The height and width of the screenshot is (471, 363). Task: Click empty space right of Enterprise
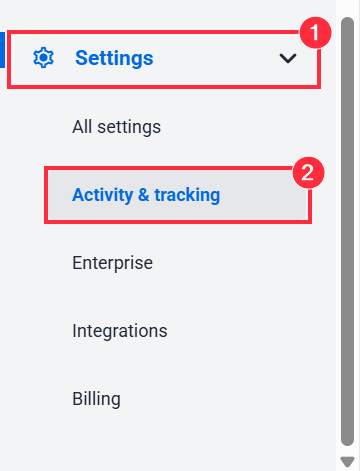233,263
